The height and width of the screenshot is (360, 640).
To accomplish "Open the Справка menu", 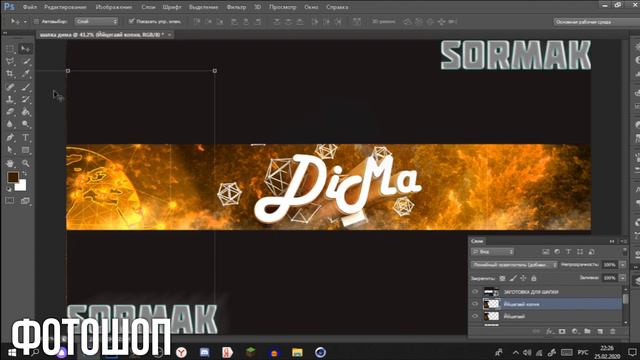I will (x=337, y=7).
